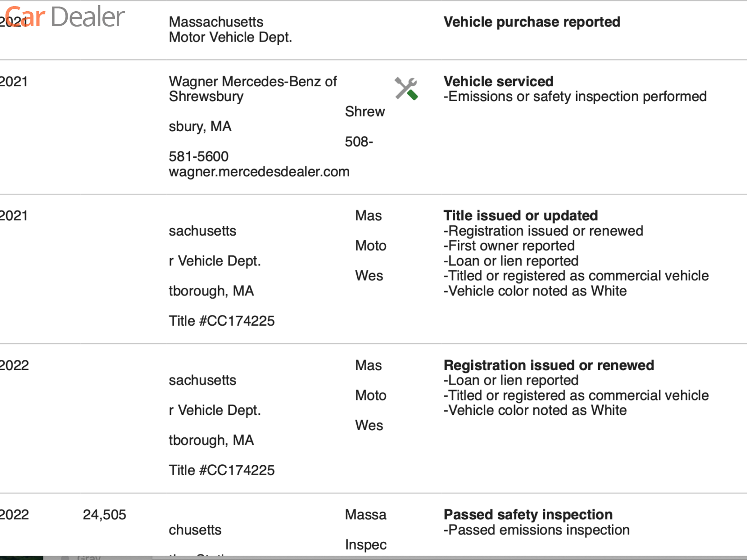
Task: Open the vehicle photo thumbnail at bottom-left
Action: coord(21,558)
